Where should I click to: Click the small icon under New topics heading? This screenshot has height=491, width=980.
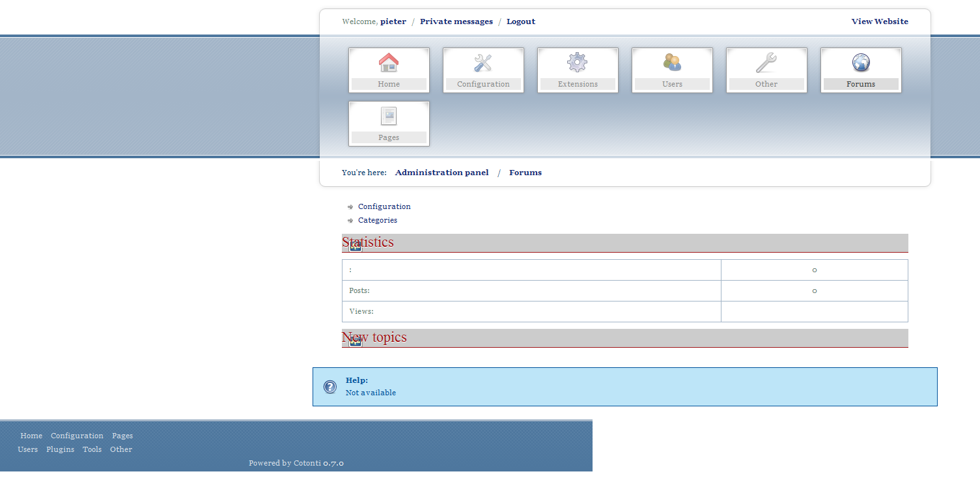356,342
